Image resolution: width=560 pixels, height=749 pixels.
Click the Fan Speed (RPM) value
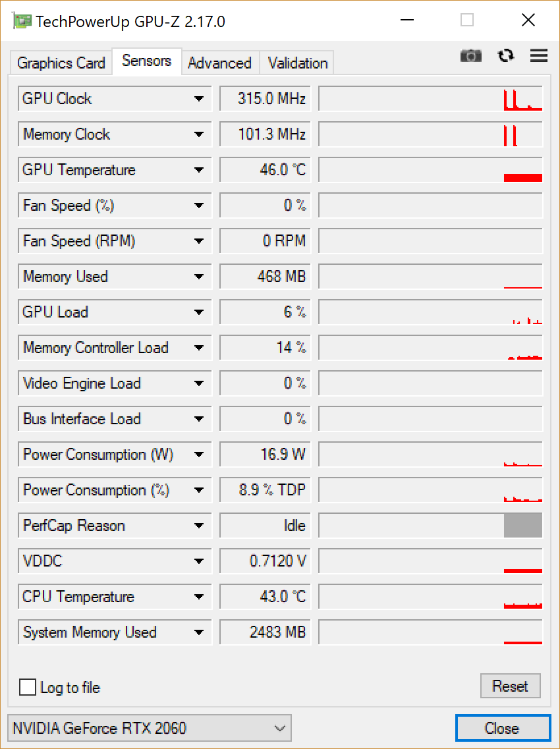coord(264,240)
